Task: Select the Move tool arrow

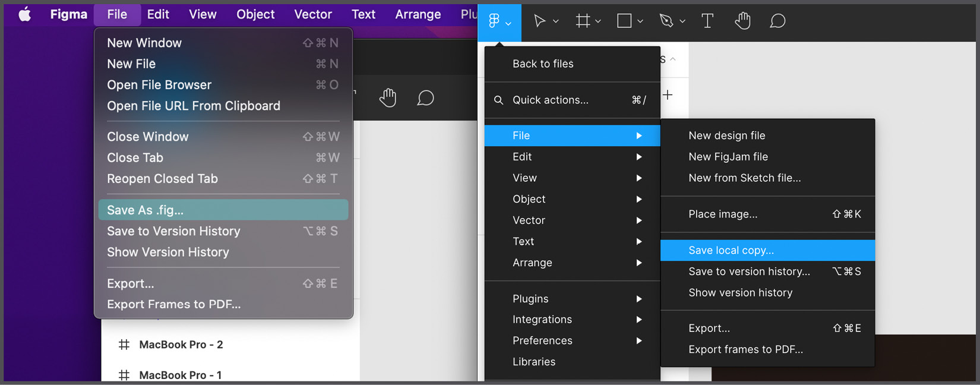Action: point(539,21)
